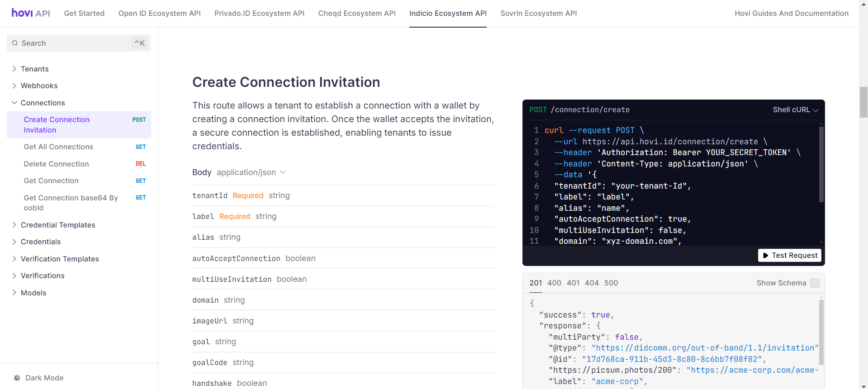The width and height of the screenshot is (868, 389).
Task: Enable the Show Schema checkbox
Action: click(x=815, y=283)
